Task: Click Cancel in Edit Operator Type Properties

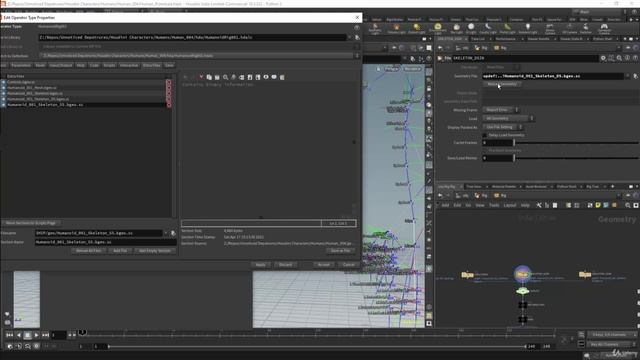Action: click(349, 265)
